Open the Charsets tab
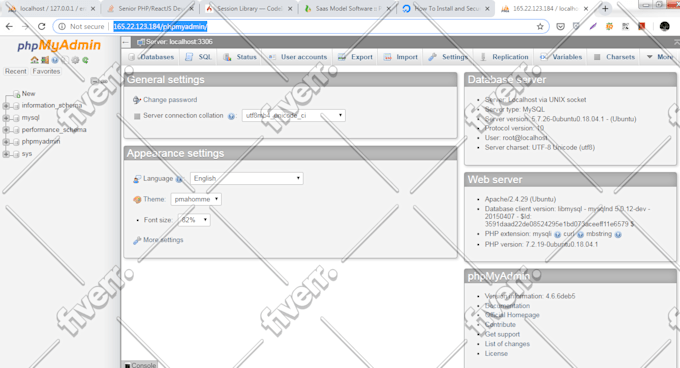 click(x=614, y=57)
